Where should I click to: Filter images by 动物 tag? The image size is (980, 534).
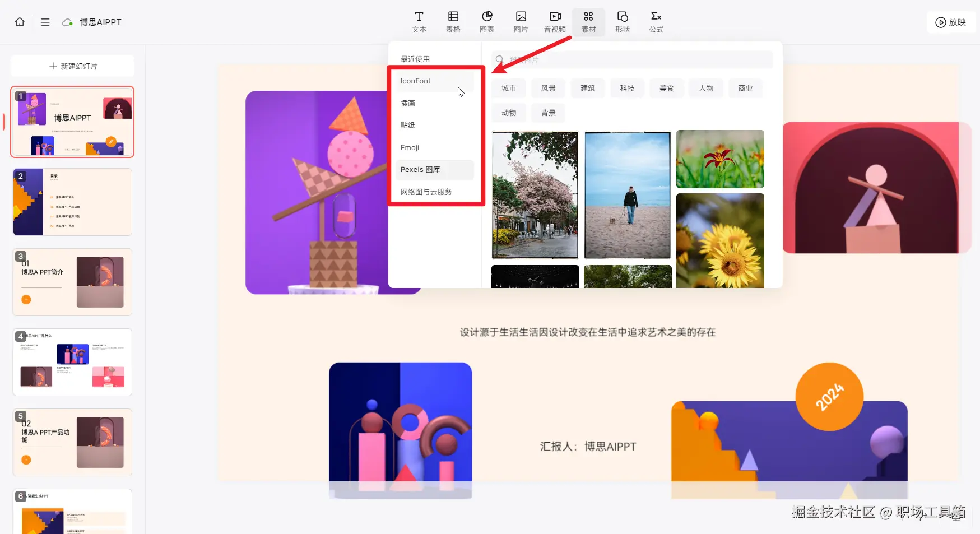tap(509, 113)
